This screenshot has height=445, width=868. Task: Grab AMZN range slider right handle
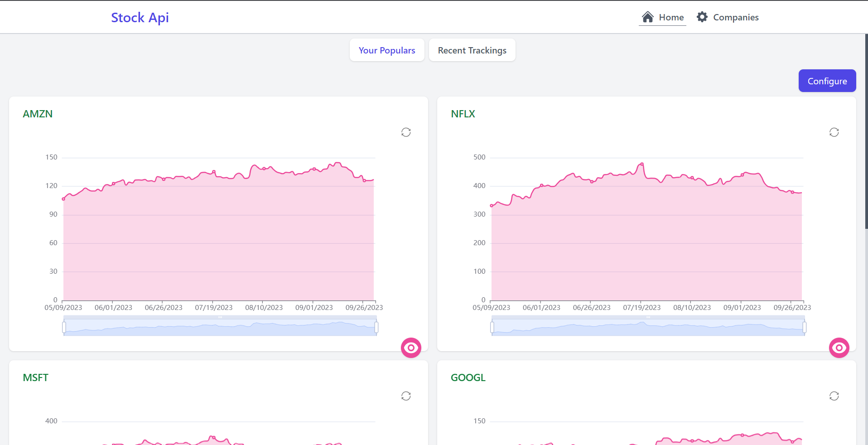[376, 327]
